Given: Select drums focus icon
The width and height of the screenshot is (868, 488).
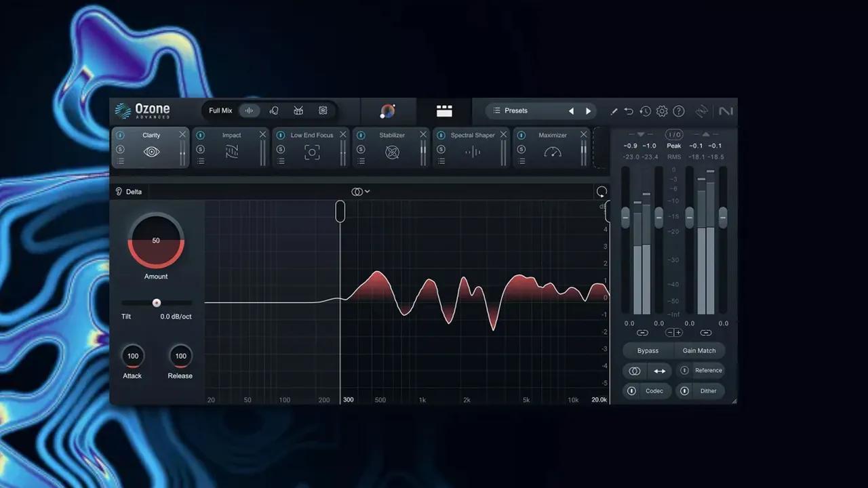Looking at the screenshot, I should tap(298, 110).
